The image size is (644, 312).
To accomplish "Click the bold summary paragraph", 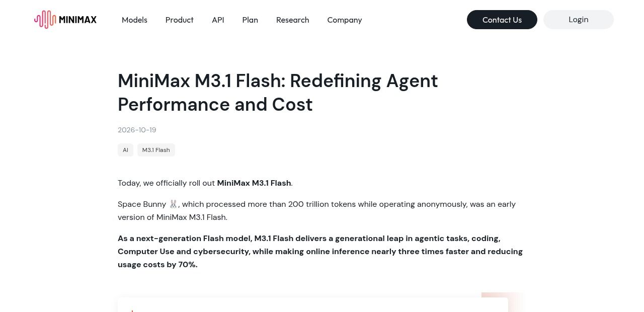I will coord(320,252).
